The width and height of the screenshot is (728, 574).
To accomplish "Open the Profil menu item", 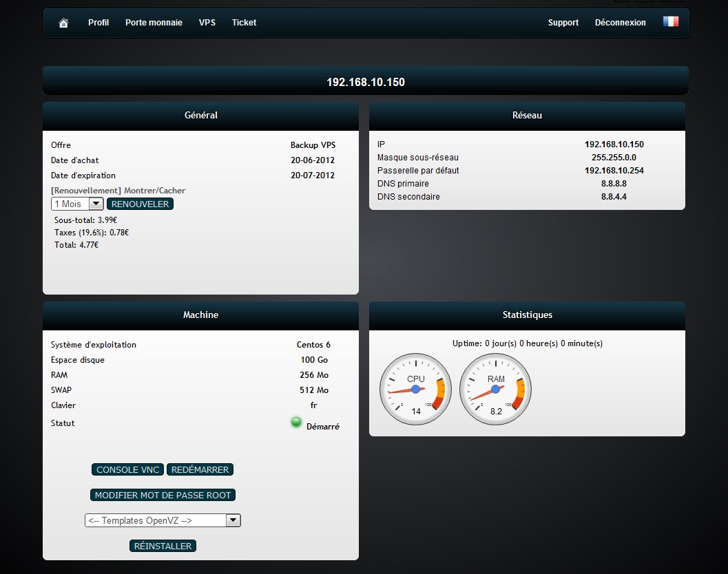I will [98, 23].
